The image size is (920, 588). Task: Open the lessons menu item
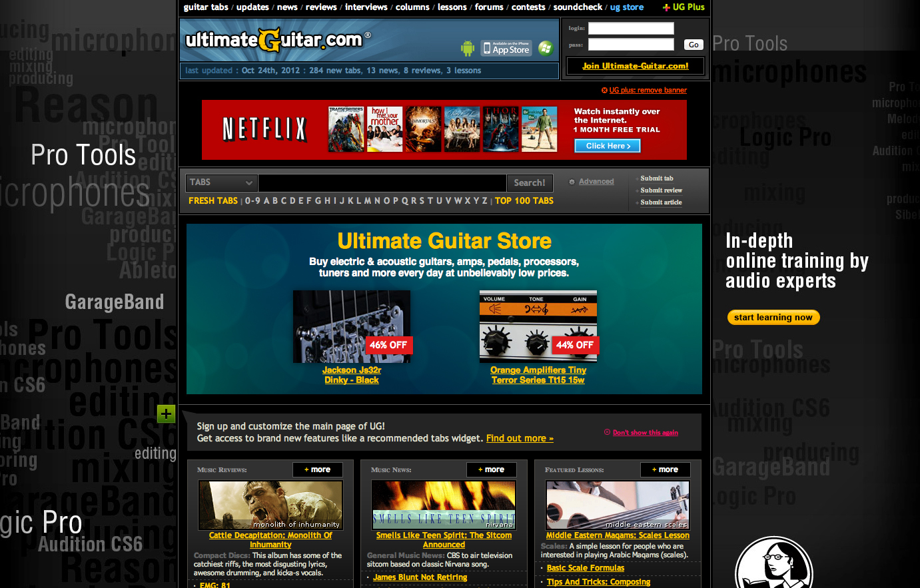tap(452, 7)
